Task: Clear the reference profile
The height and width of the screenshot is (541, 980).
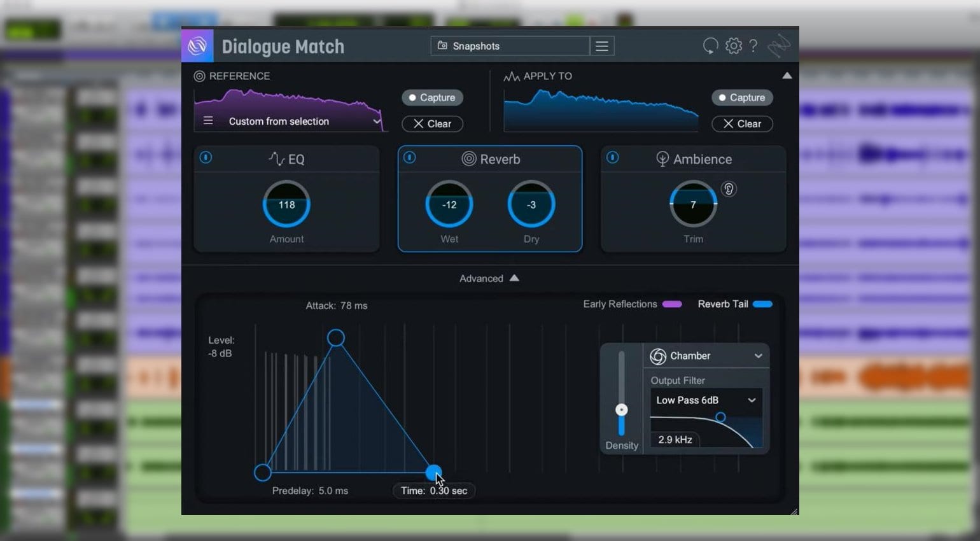Action: click(x=432, y=123)
